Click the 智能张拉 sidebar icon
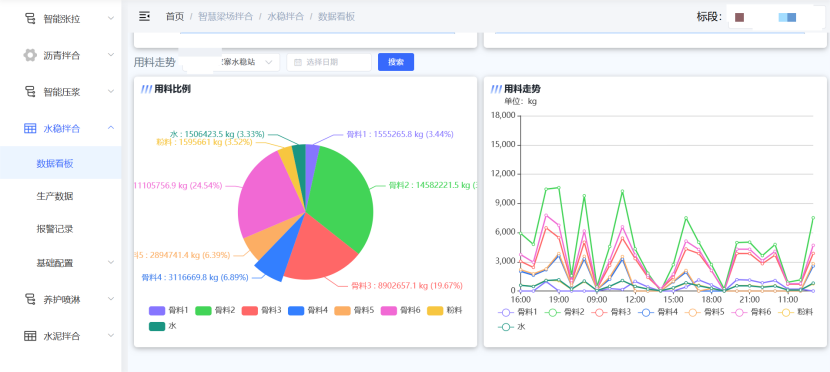The image size is (830, 372). coord(30,19)
